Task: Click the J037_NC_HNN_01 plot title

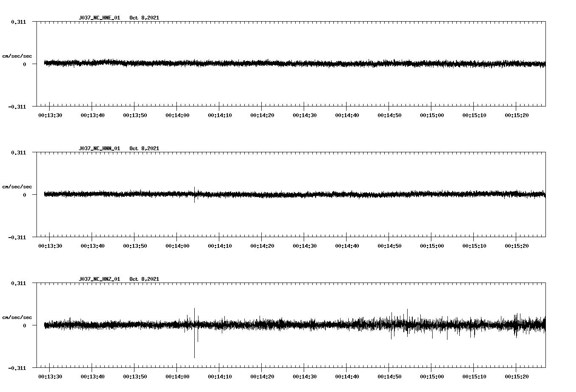Action: coord(99,148)
